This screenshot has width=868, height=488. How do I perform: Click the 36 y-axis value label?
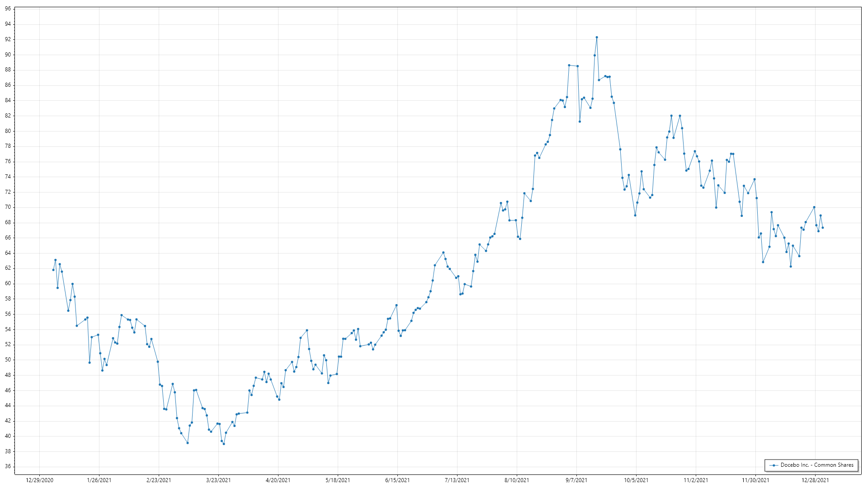pos(8,466)
